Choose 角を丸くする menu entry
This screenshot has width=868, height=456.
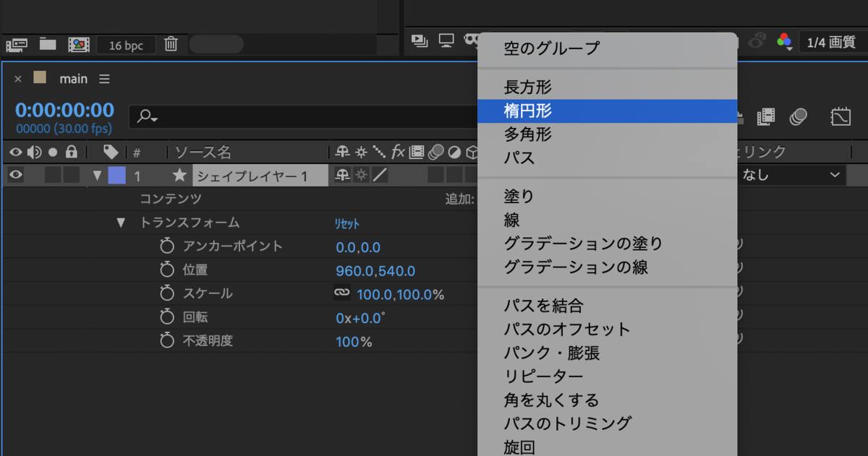(608, 400)
